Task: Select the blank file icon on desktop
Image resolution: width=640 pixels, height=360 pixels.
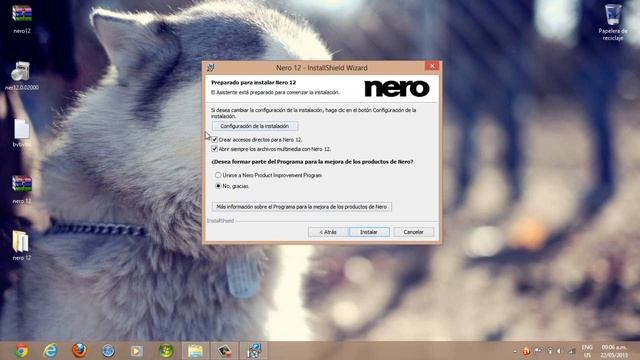Action: [x=22, y=133]
